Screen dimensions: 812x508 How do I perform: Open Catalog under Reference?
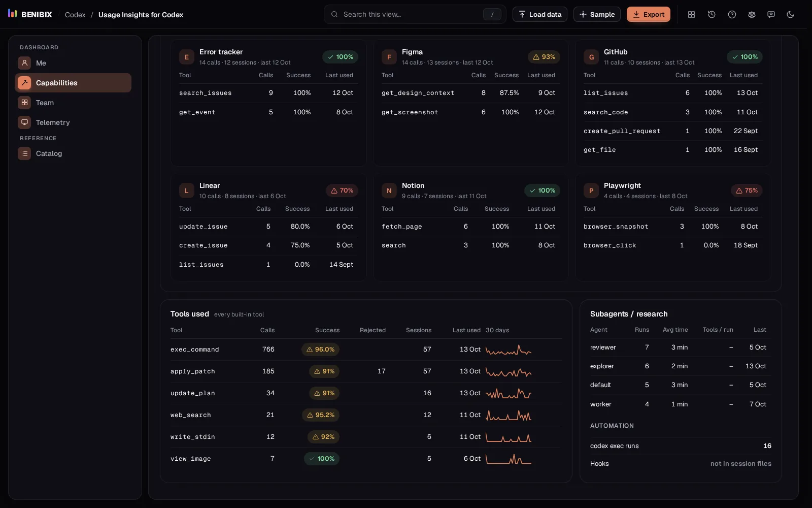click(73, 153)
